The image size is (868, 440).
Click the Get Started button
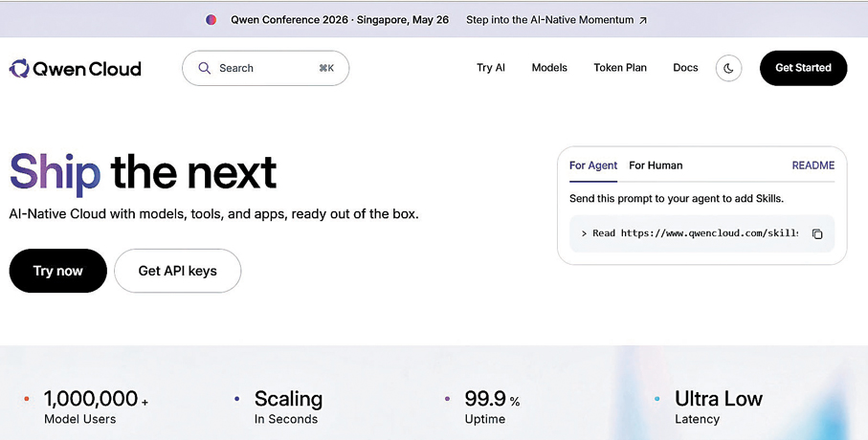pyautogui.click(x=803, y=68)
